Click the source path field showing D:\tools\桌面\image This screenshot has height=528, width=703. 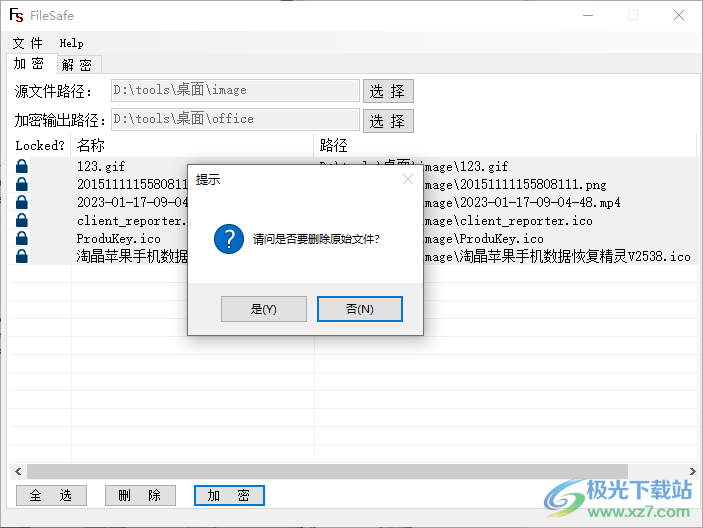[235, 91]
